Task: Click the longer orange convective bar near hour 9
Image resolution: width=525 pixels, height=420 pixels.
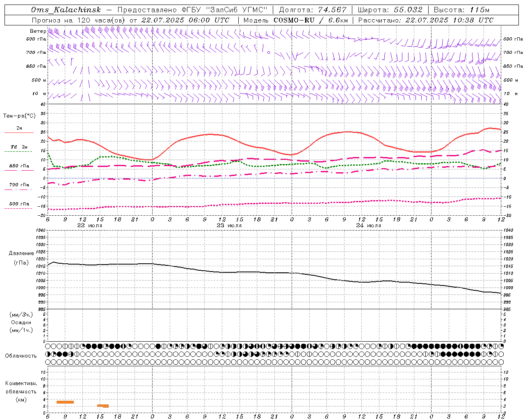Action: tap(65, 402)
